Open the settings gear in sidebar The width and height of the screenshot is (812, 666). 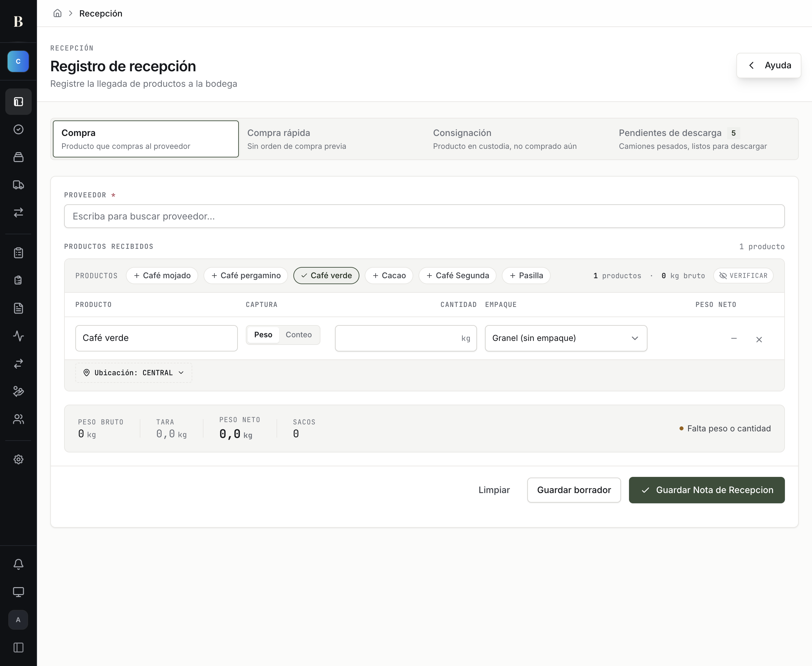coord(18,459)
